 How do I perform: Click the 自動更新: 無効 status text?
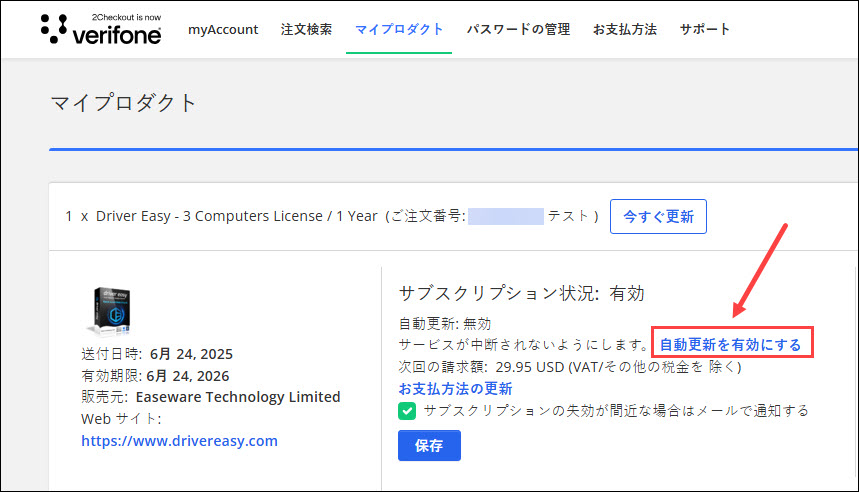[445, 324]
